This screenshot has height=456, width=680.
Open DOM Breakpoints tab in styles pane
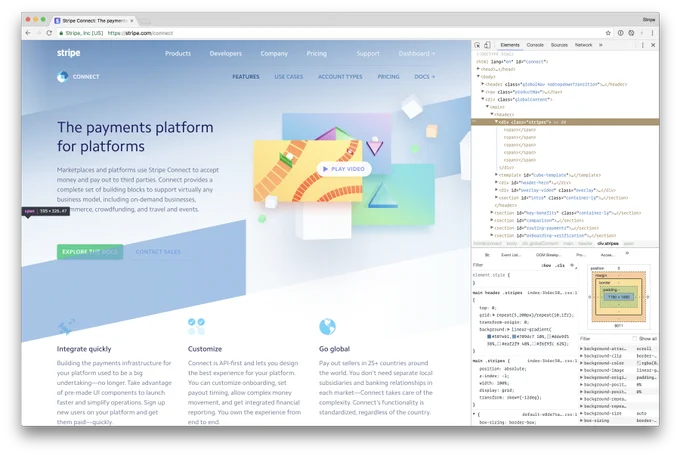click(548, 255)
